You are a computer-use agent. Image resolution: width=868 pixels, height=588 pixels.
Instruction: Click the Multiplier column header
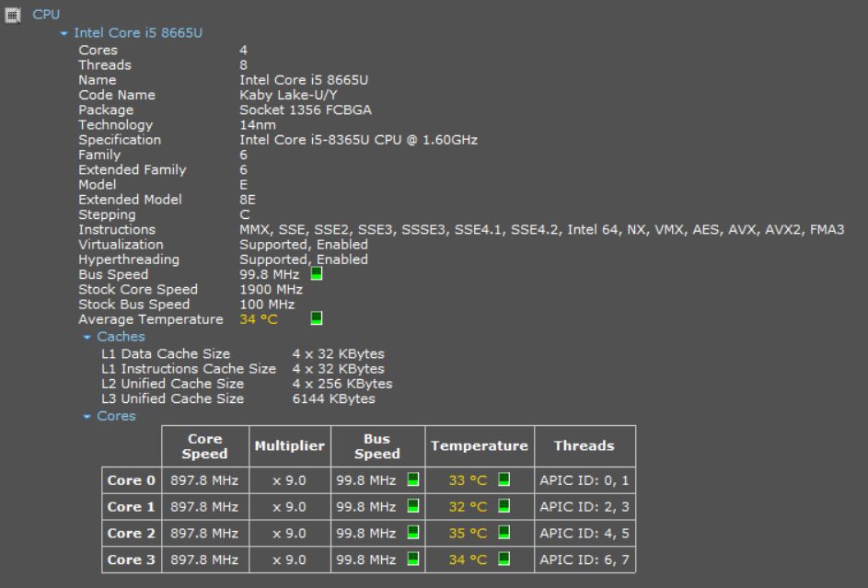click(x=290, y=445)
